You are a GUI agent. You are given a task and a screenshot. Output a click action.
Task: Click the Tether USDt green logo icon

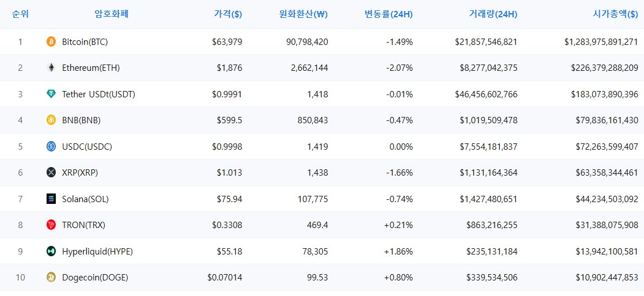[51, 94]
